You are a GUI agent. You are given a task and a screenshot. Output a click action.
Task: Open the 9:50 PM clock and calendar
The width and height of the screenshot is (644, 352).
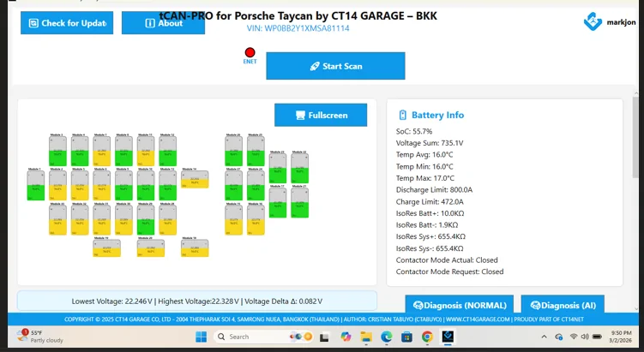point(621,337)
